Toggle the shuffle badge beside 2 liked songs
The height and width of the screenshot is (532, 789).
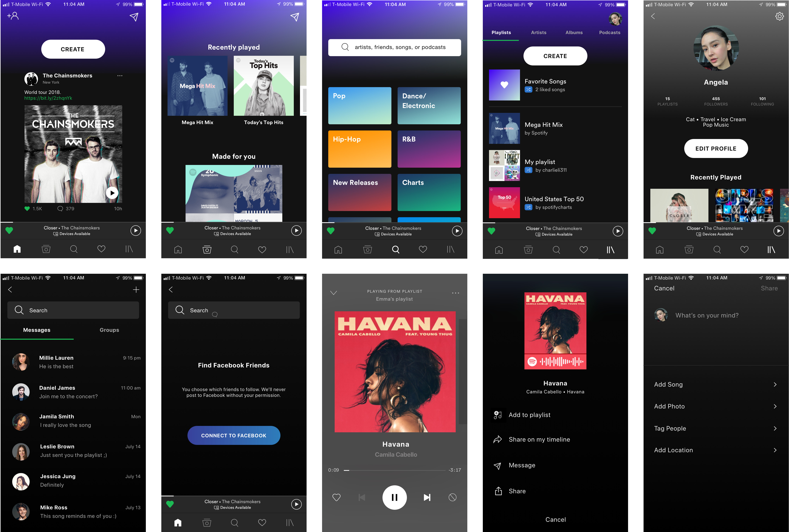click(x=528, y=90)
